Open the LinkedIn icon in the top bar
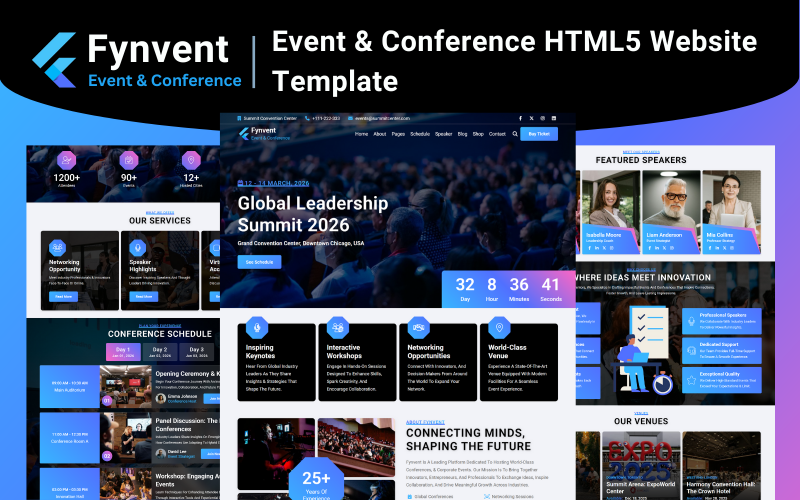 [x=554, y=118]
